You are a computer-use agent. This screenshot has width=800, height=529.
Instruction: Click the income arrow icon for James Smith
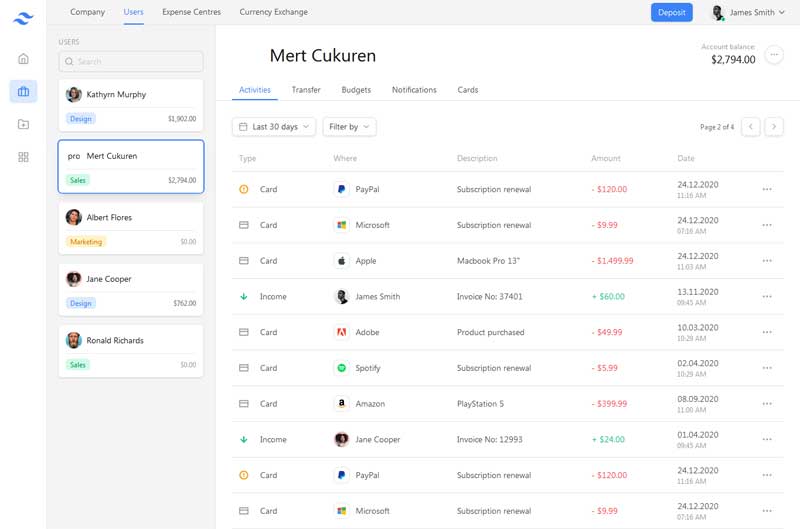pyautogui.click(x=244, y=296)
